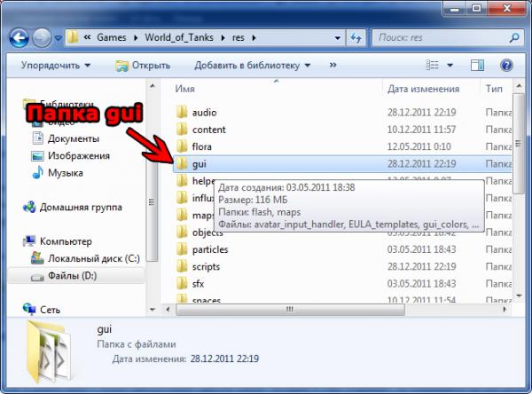Image resolution: width=532 pixels, height=394 pixels.
Task: Click the res breadcrumb segment
Action: point(239,37)
